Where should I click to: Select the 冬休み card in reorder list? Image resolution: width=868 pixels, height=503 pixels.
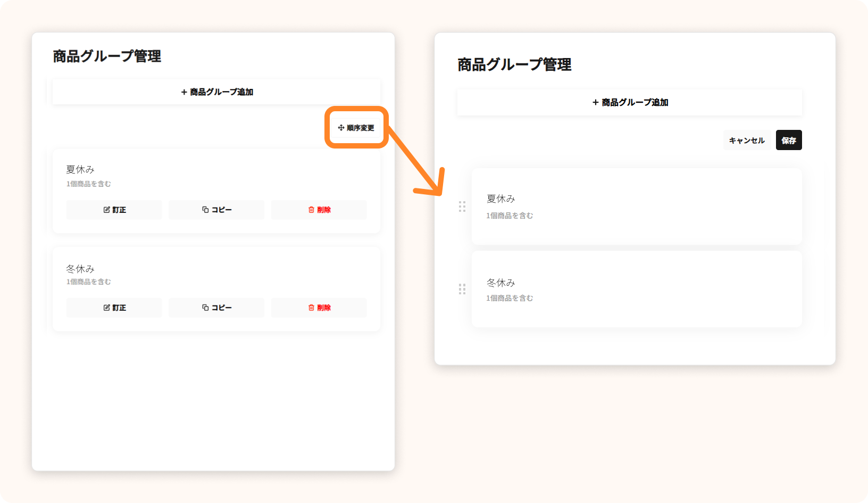click(x=637, y=289)
